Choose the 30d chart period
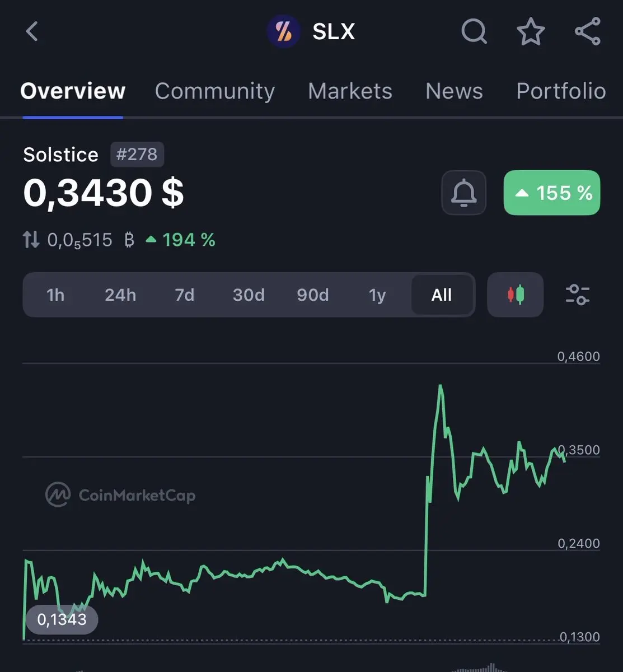 click(249, 295)
